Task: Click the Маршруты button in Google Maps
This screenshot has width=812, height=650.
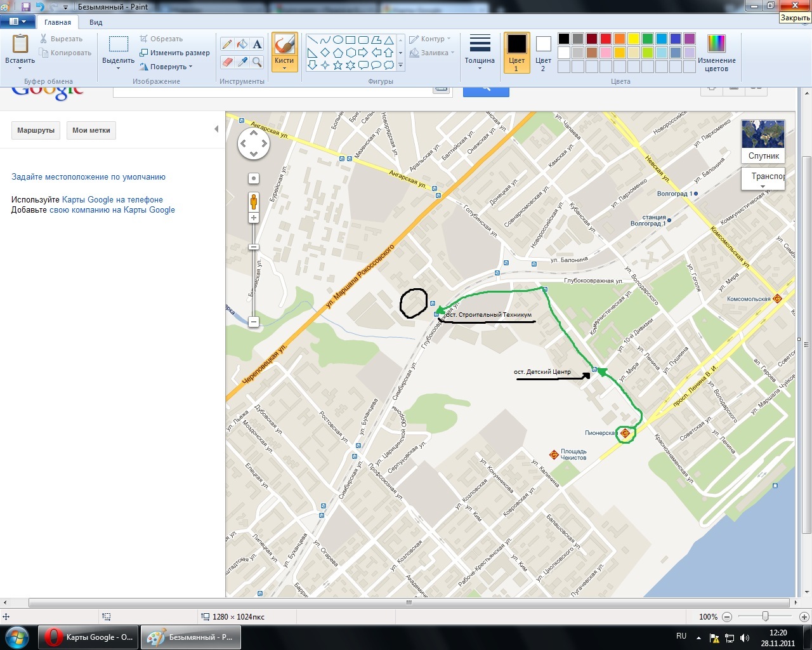Action: click(x=36, y=130)
